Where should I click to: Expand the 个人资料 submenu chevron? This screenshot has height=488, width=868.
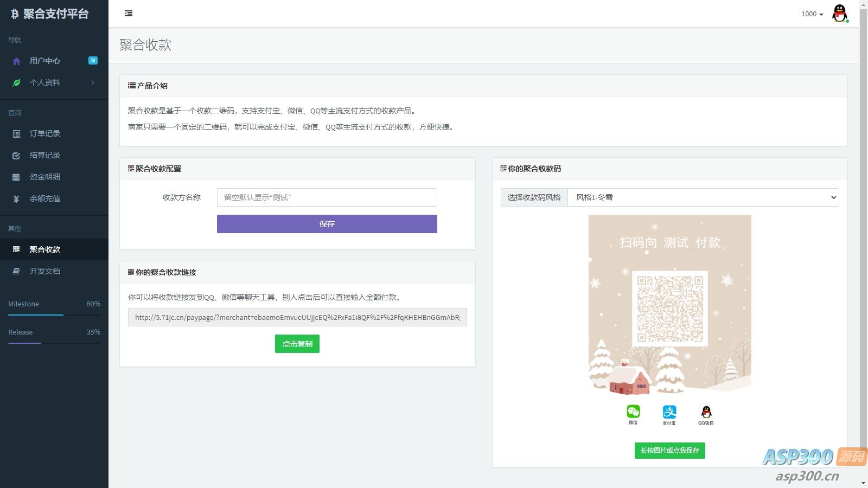[93, 82]
